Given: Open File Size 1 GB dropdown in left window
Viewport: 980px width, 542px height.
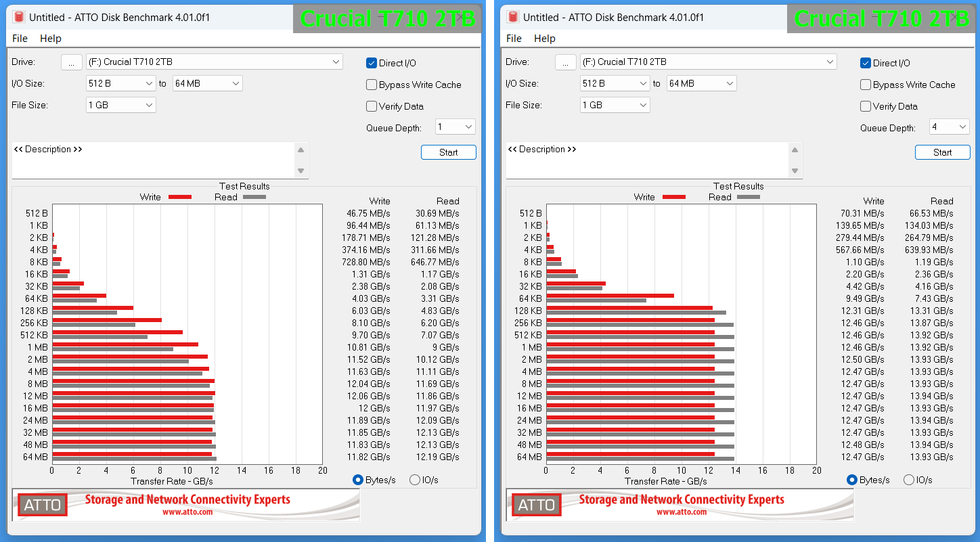Looking at the screenshot, I should 121,105.
